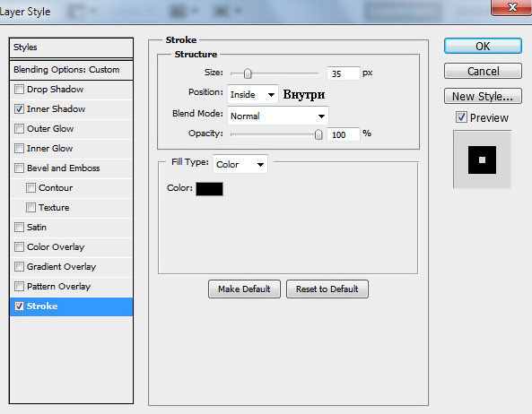Image resolution: width=532 pixels, height=414 pixels.
Task: Tick the Contour checkbox
Action: tap(31, 187)
